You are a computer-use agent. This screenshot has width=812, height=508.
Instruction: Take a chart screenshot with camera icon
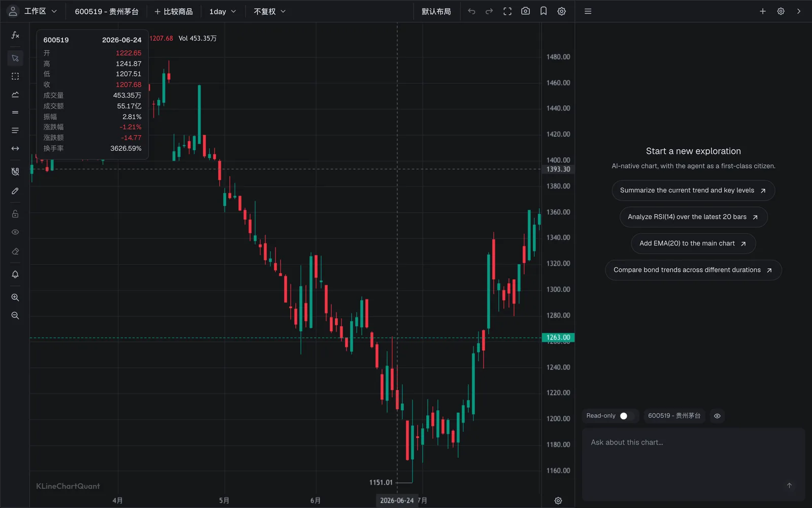tap(526, 11)
